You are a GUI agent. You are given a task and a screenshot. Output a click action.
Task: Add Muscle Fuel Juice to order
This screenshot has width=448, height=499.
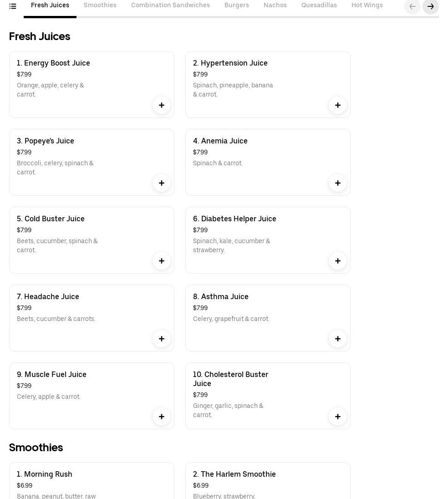coord(161,417)
